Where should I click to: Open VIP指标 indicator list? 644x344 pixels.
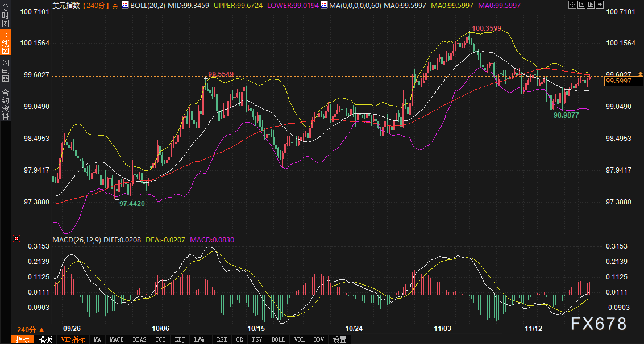click(73, 339)
